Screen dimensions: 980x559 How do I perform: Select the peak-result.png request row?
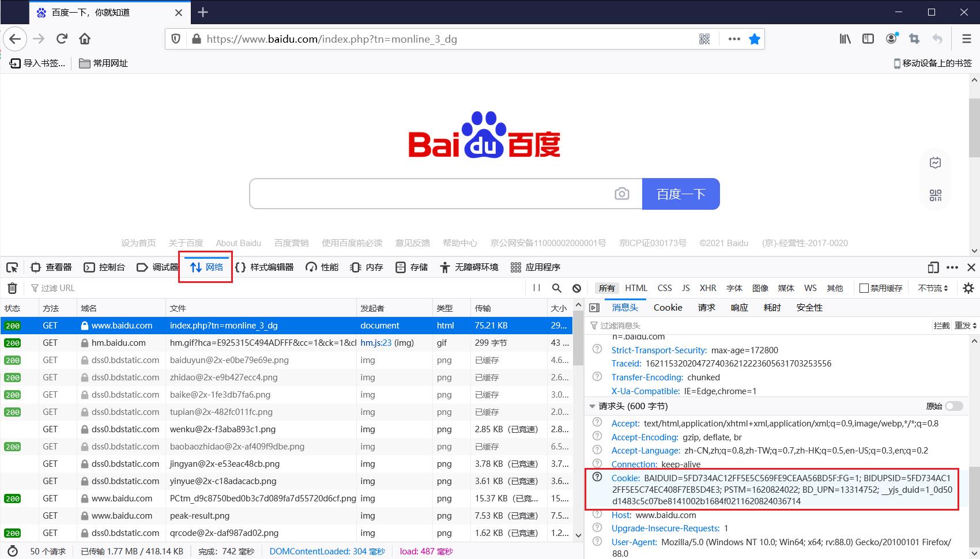[x=287, y=516]
